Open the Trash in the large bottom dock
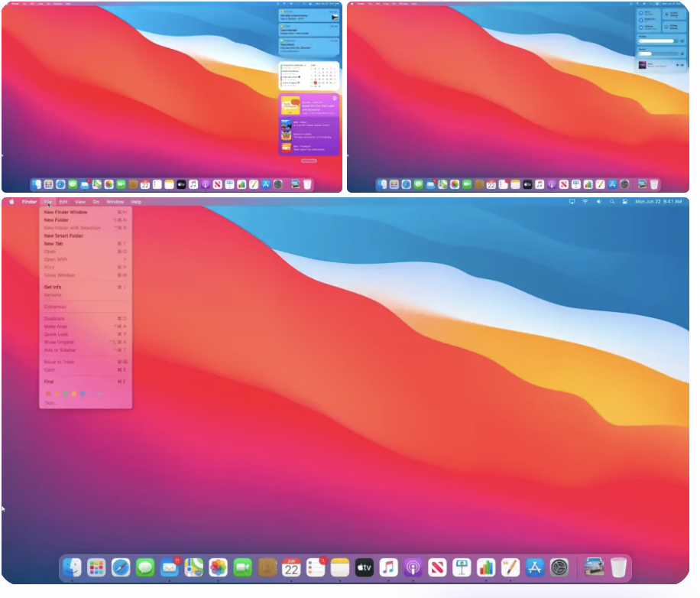 tap(618, 567)
